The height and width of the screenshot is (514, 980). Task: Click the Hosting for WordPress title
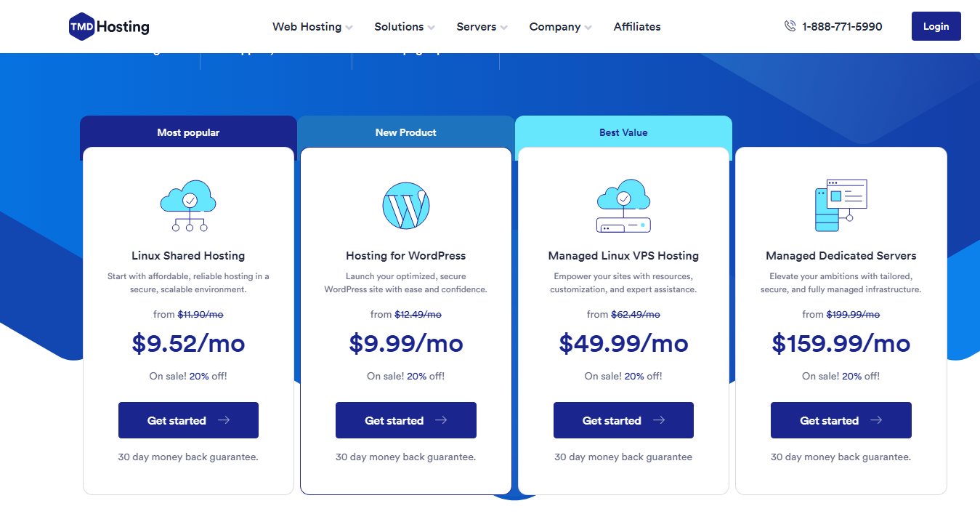(405, 256)
